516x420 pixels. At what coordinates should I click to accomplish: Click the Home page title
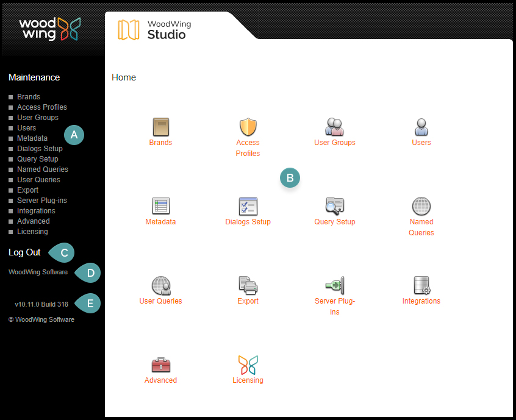[x=124, y=77]
